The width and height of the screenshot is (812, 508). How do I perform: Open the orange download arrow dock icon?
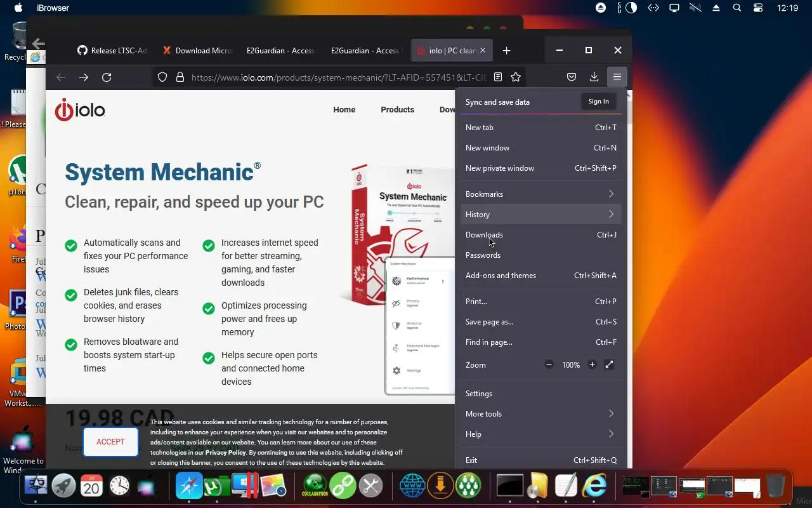pyautogui.click(x=440, y=486)
